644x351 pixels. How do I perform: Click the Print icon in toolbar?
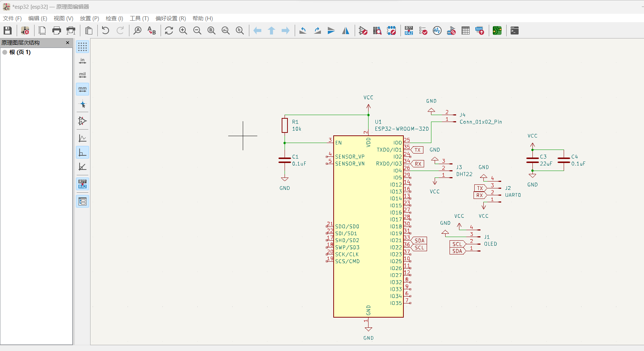tap(57, 30)
